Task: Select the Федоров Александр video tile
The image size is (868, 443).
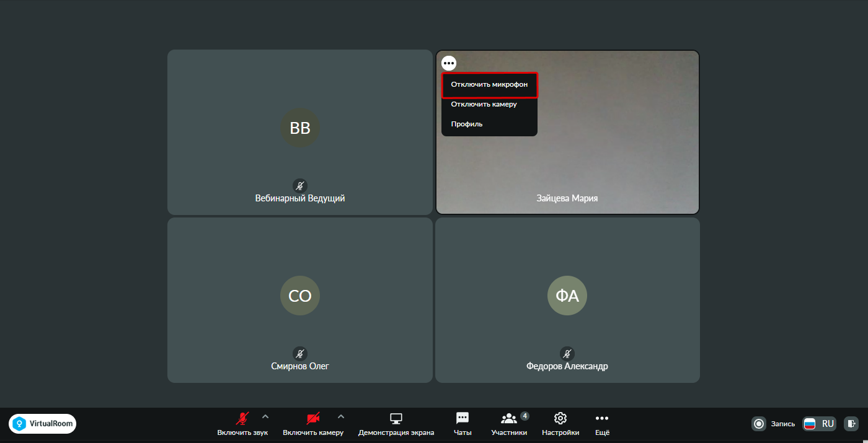Action: (x=567, y=300)
